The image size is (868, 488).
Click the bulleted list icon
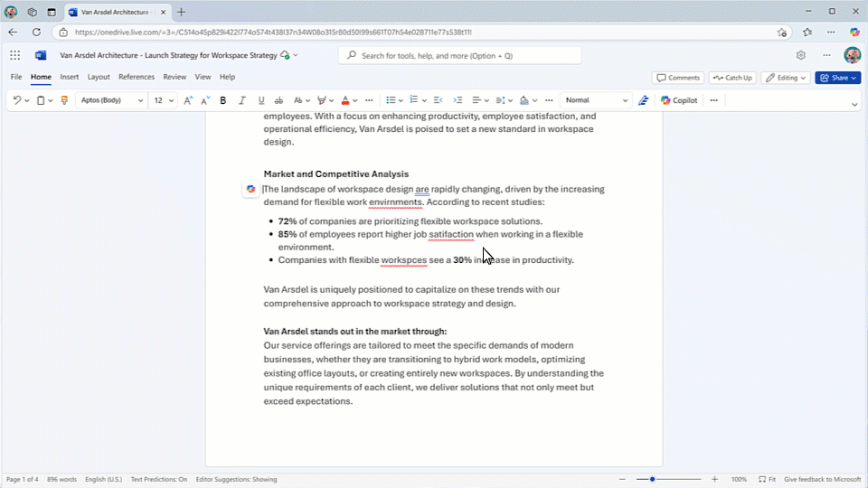click(390, 100)
